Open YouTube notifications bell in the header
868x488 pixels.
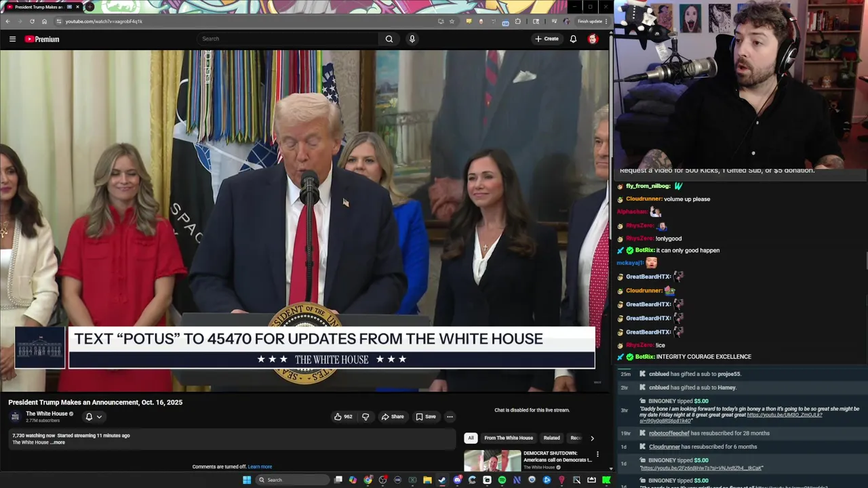pyautogui.click(x=573, y=39)
